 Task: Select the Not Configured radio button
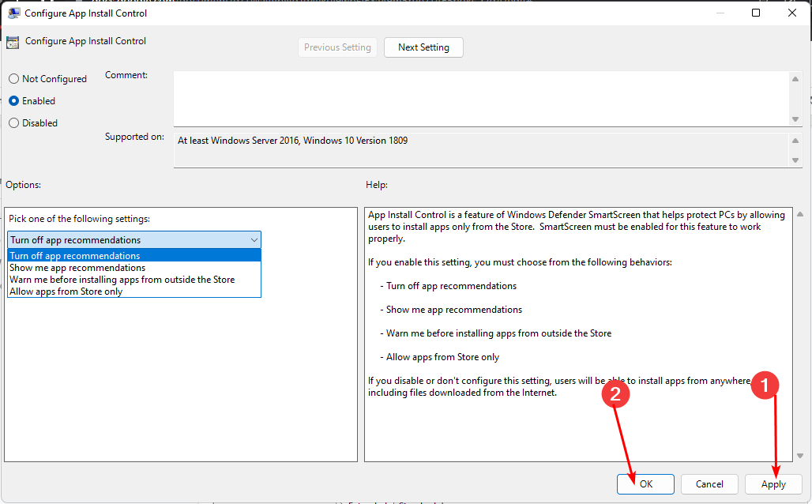coord(13,79)
